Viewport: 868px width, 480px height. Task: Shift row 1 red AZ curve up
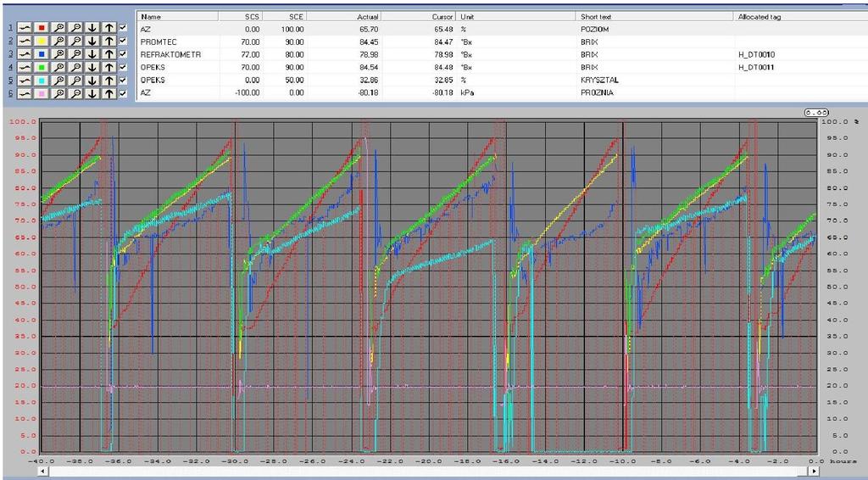point(109,27)
